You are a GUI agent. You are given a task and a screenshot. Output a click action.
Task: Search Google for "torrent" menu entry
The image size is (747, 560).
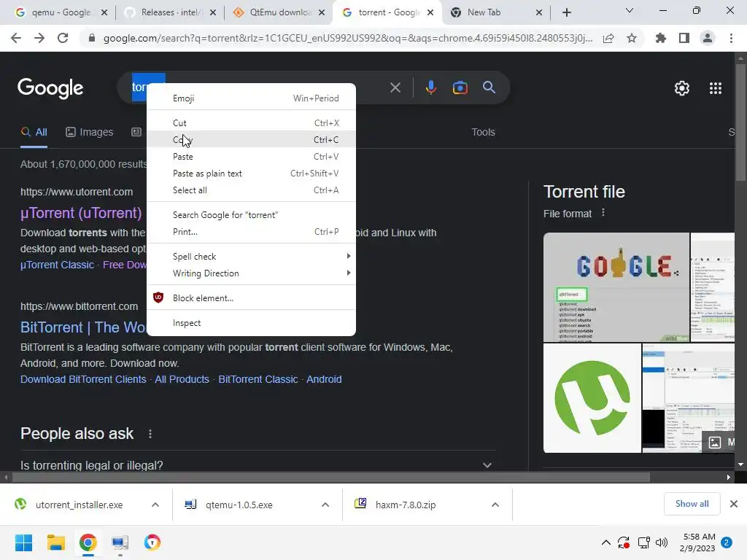tap(252, 215)
